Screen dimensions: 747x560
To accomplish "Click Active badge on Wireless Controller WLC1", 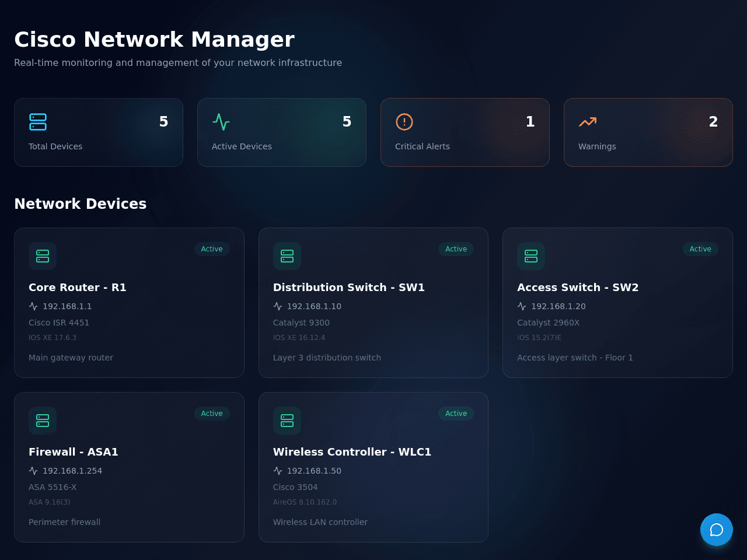I will point(456,414).
